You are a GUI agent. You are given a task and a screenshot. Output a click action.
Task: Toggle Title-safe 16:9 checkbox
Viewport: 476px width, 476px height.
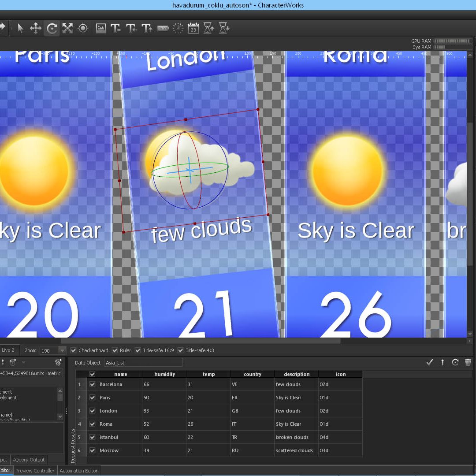138,350
